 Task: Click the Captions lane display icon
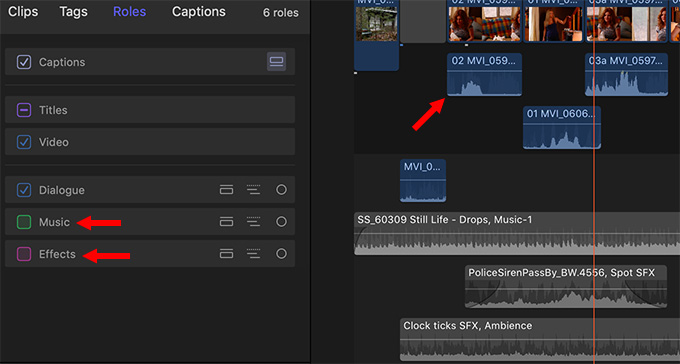[x=276, y=62]
